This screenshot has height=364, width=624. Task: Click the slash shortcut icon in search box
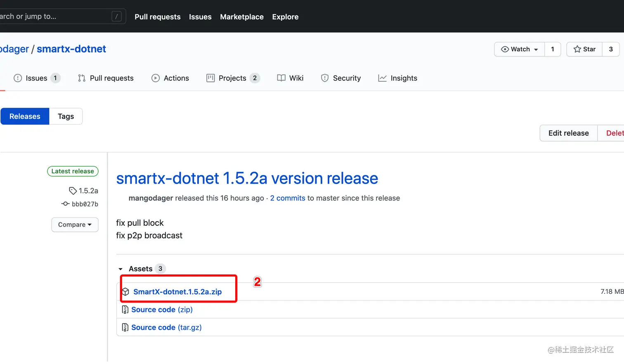pyautogui.click(x=117, y=17)
